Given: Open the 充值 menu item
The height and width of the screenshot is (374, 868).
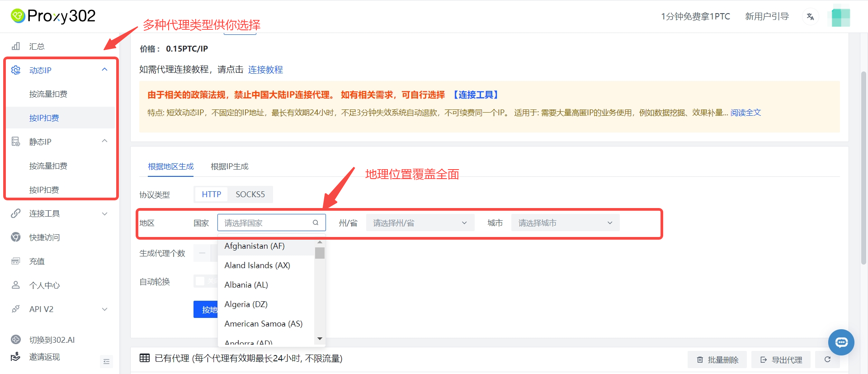Looking at the screenshot, I should [x=37, y=261].
